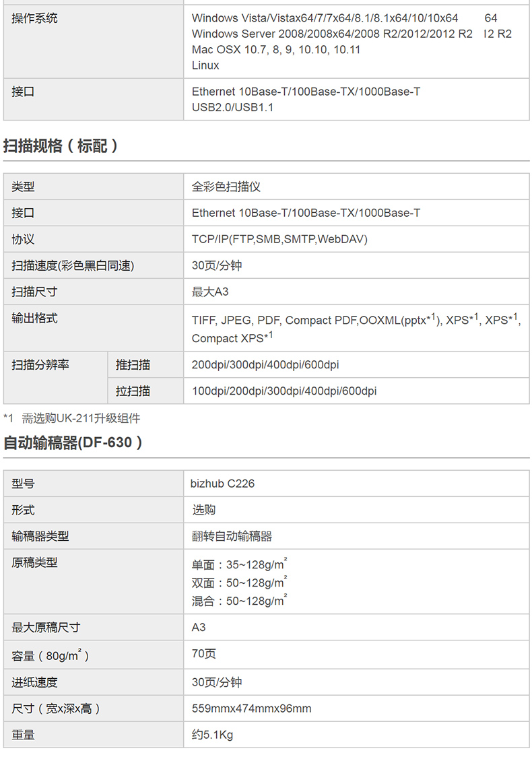Select the 输出格式 row label
This screenshot has height=761, width=532.
click(x=34, y=318)
